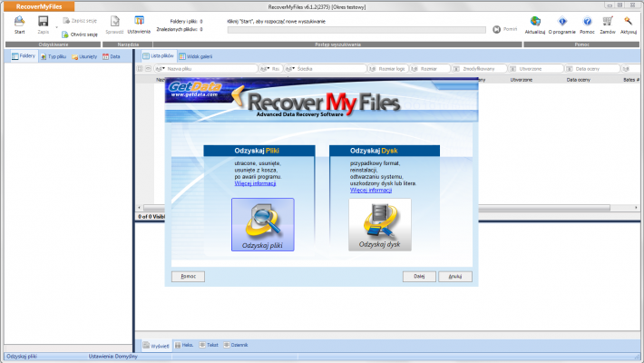Switch to the Usunięty tab
644x363 pixels.
coord(84,57)
